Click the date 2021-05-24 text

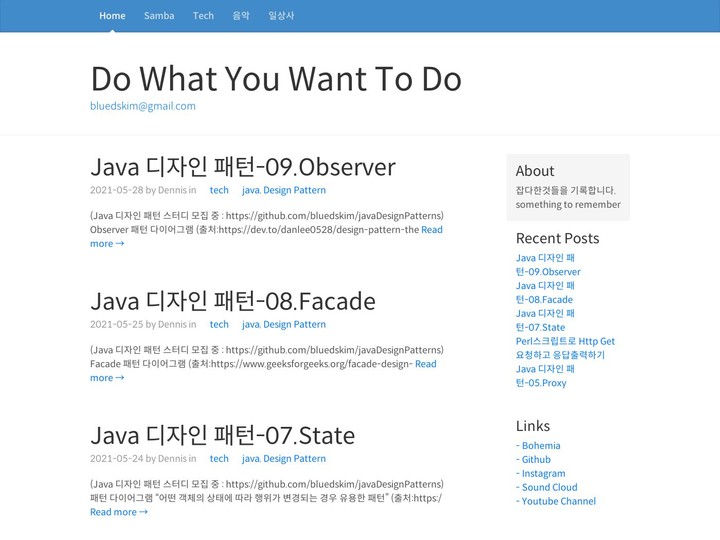117,458
